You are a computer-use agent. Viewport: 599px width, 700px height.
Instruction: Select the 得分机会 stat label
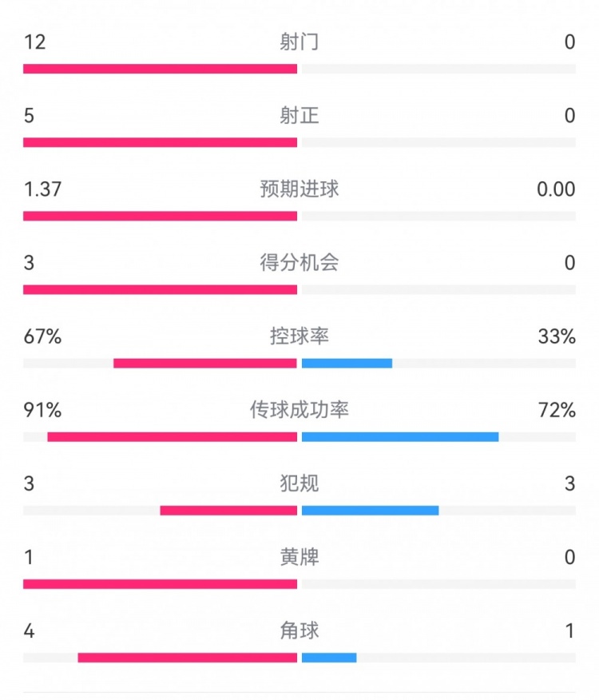click(299, 263)
